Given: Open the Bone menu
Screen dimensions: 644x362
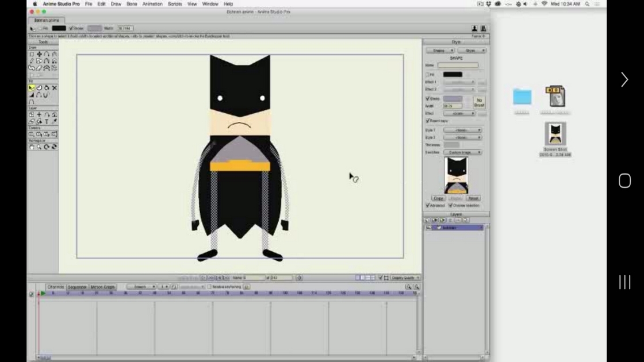Looking at the screenshot, I should coord(132,3).
